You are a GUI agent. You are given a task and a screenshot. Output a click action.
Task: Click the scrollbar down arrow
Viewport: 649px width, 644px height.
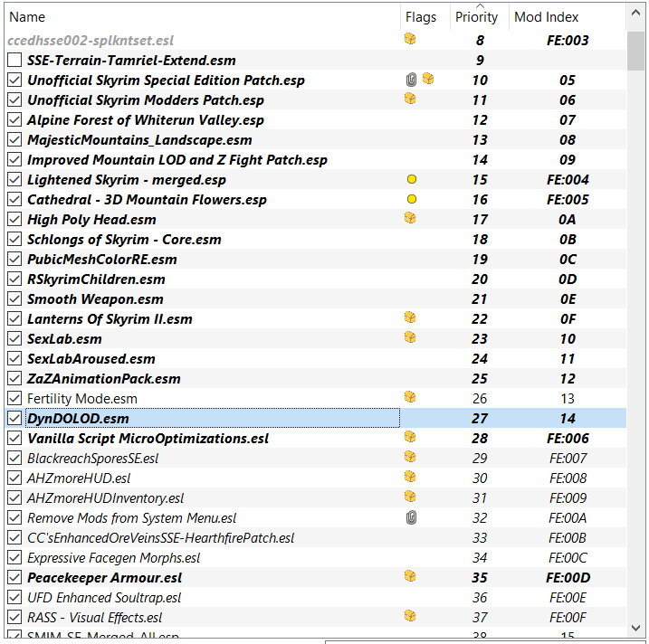point(635,629)
